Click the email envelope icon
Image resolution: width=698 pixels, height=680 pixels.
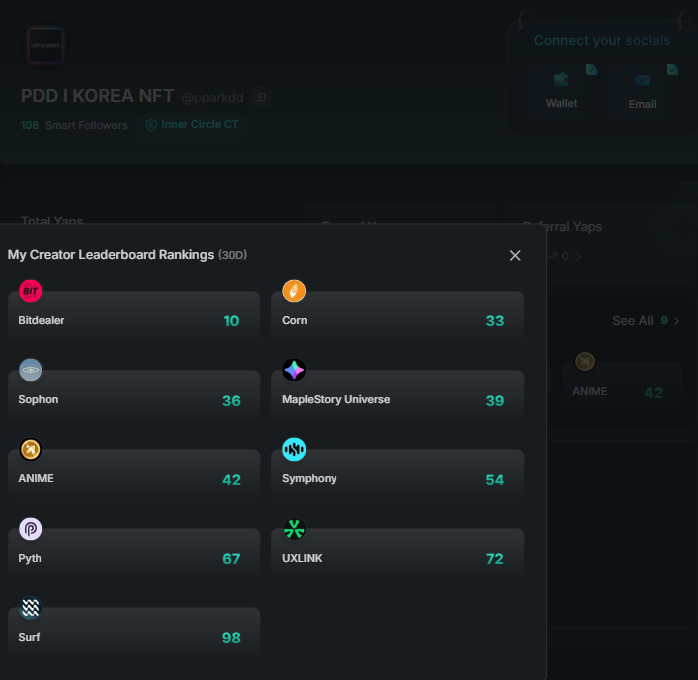[x=642, y=80]
